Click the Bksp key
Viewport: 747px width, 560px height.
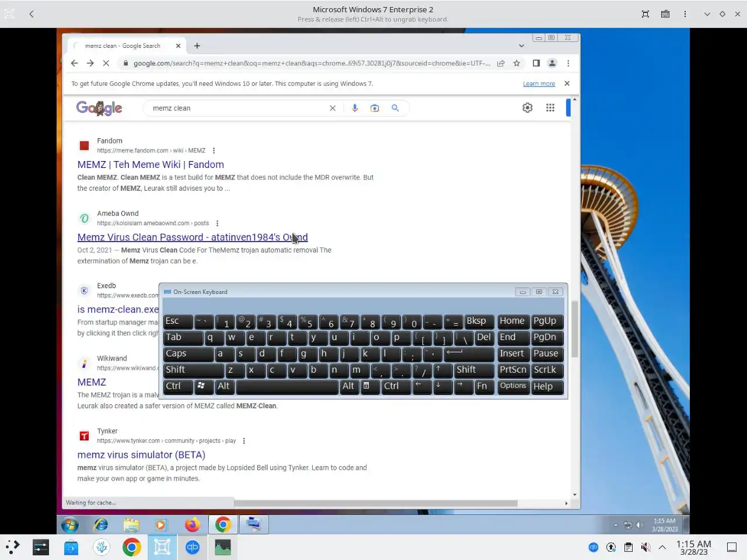click(x=479, y=321)
